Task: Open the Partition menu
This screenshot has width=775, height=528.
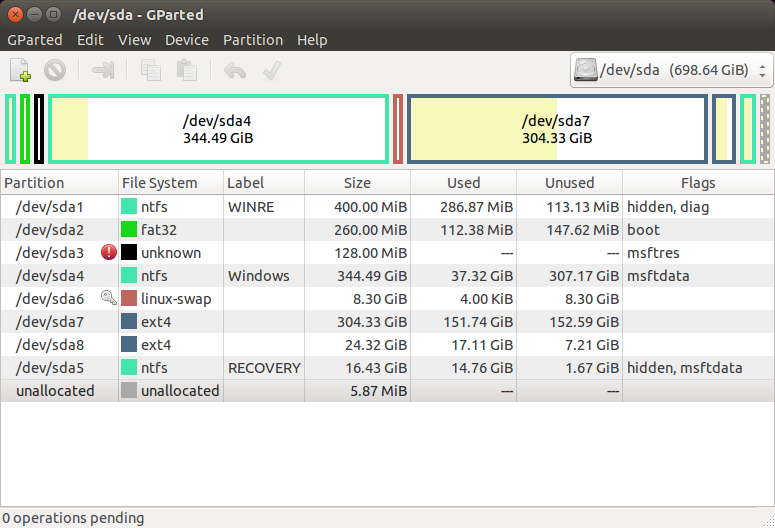Action: (x=253, y=40)
